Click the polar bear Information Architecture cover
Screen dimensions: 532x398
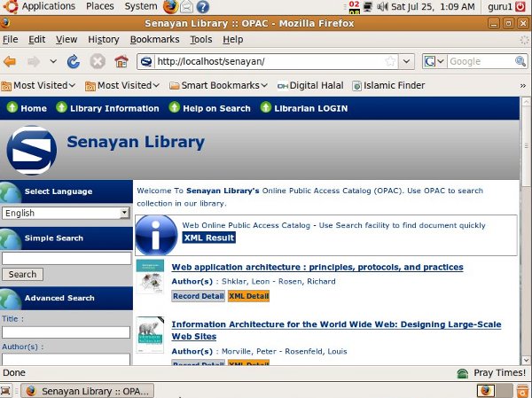click(x=150, y=335)
